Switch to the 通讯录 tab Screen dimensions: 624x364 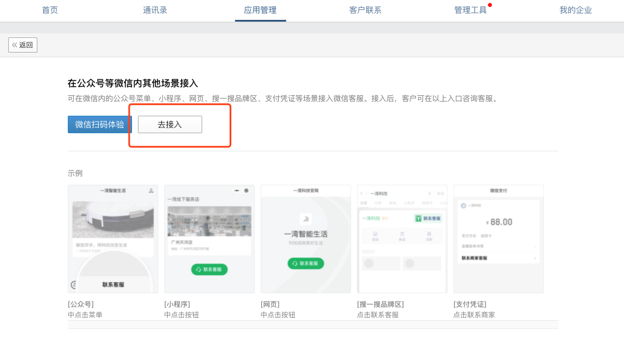click(155, 10)
